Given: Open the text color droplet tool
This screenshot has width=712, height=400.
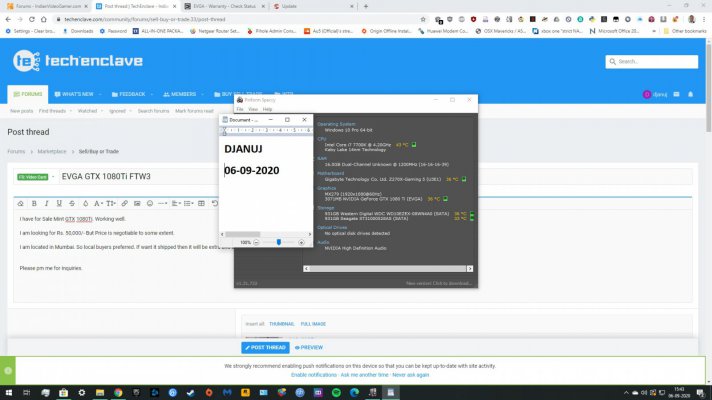Looking at the screenshot, I should click(x=85, y=203).
